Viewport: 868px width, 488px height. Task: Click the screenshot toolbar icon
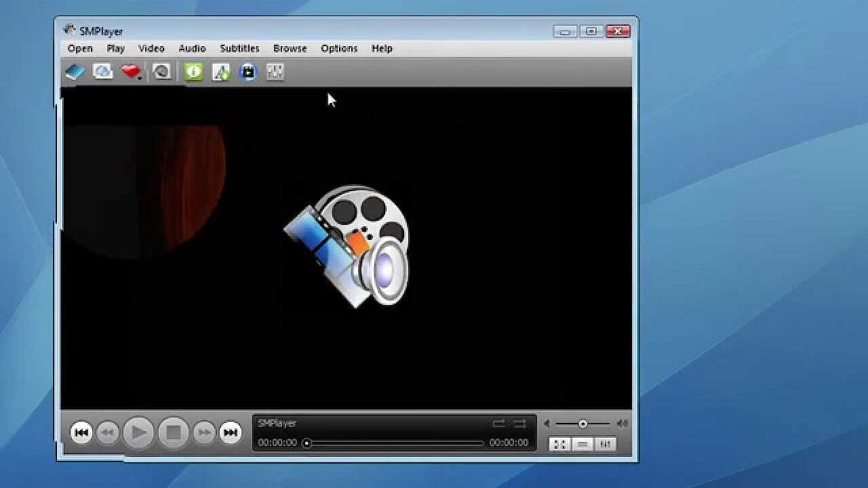click(161, 71)
